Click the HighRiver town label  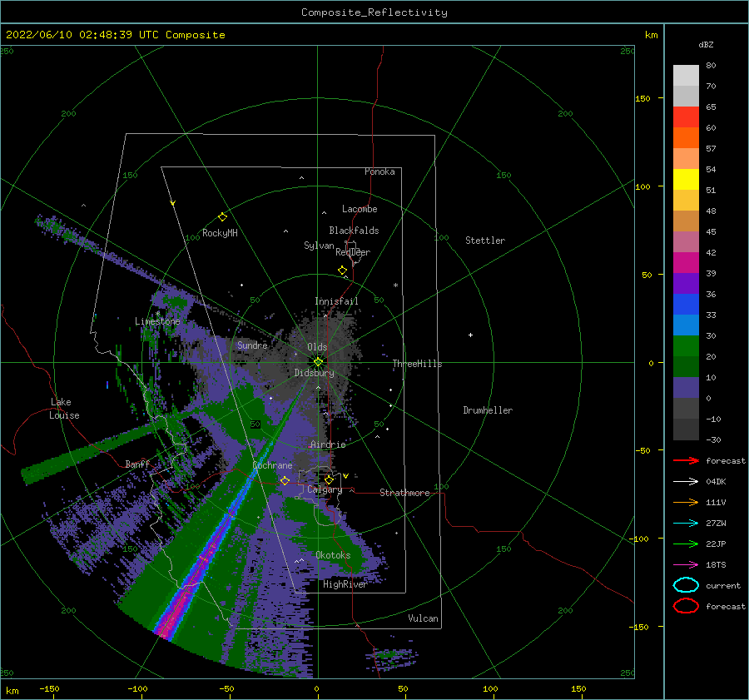(x=345, y=584)
